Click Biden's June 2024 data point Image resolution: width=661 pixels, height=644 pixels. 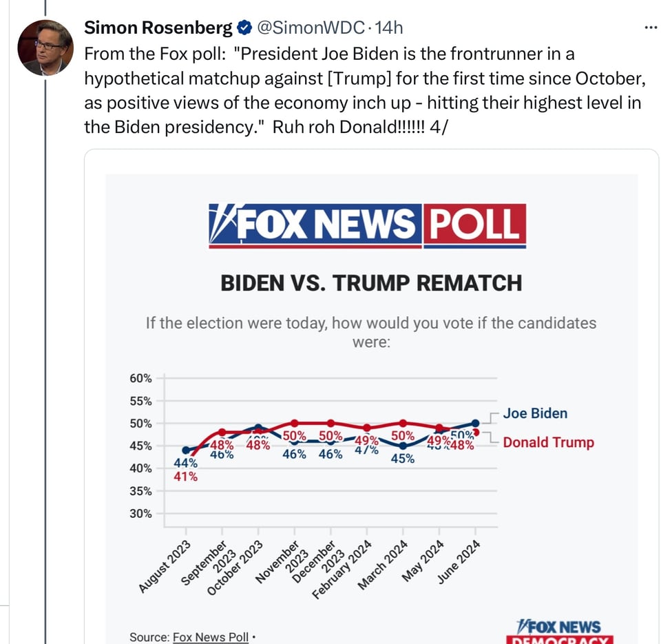pyautogui.click(x=475, y=423)
